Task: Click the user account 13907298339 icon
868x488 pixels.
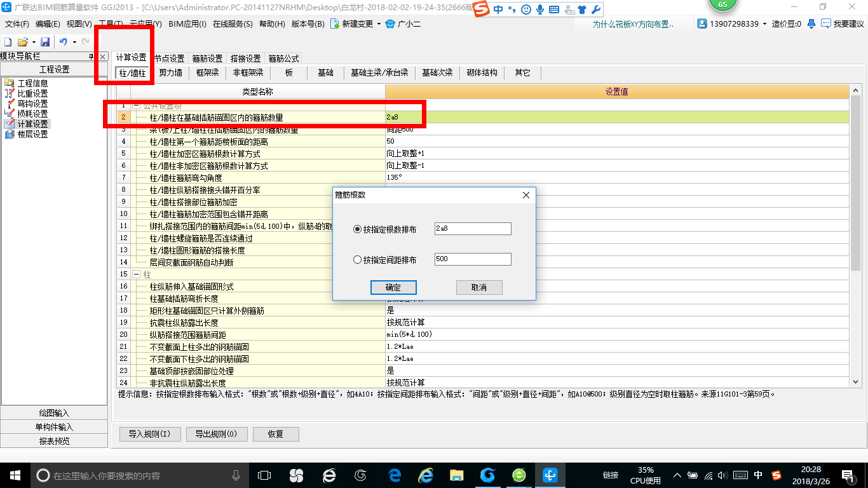Action: (702, 24)
